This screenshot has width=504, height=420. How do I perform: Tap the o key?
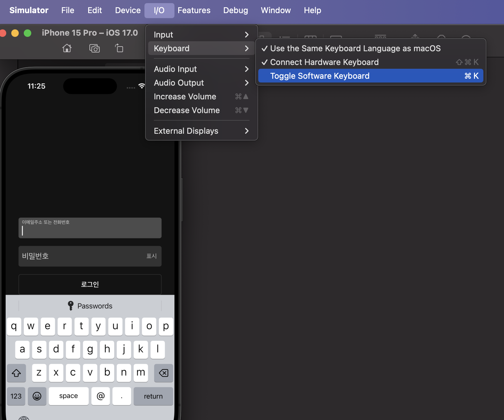click(x=149, y=326)
